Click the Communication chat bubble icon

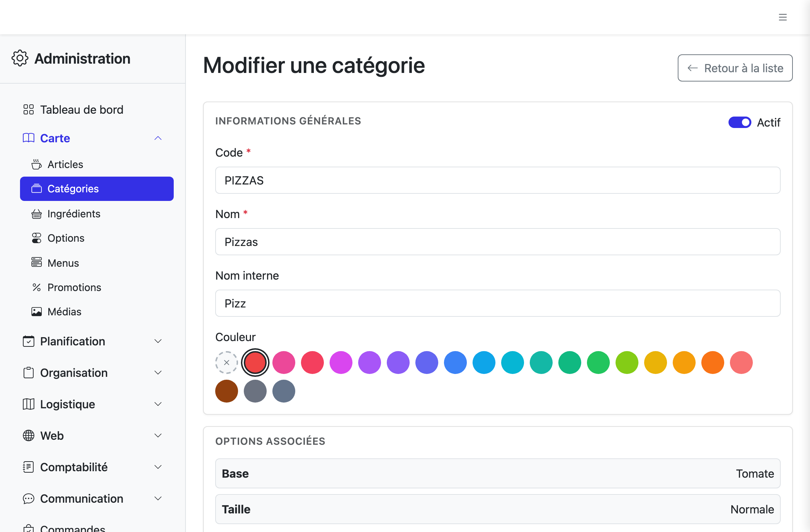[29, 498]
